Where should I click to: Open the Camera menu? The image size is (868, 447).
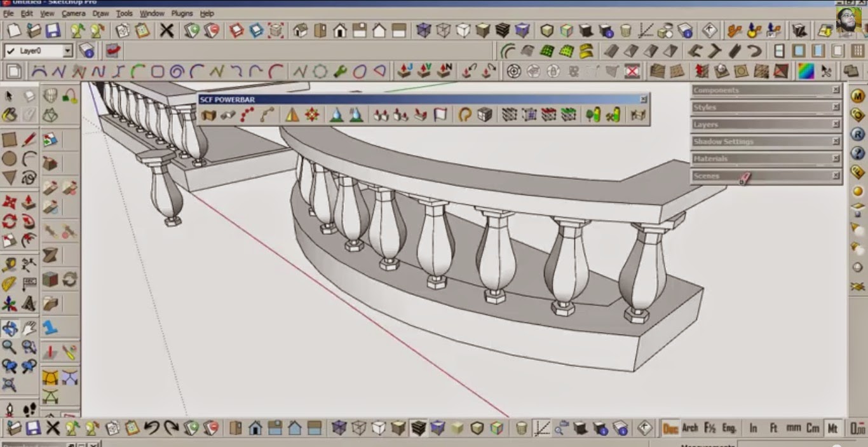(74, 13)
